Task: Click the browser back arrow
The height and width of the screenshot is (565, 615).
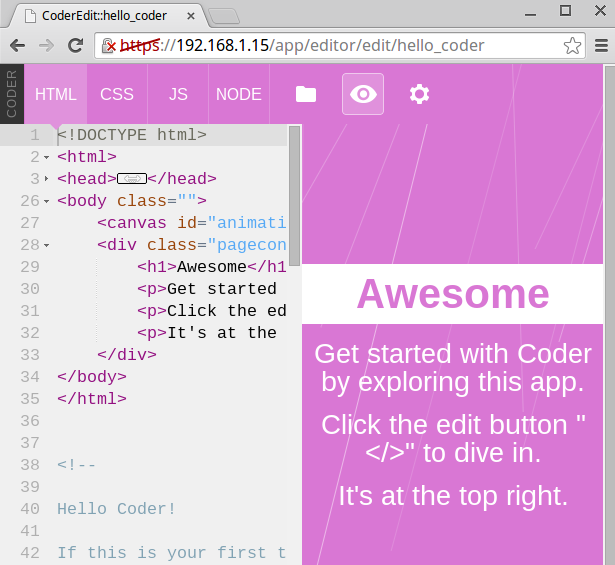Action: 18,46
